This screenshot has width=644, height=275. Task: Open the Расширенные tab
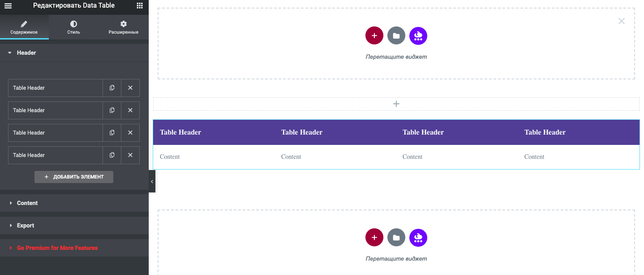click(x=123, y=27)
